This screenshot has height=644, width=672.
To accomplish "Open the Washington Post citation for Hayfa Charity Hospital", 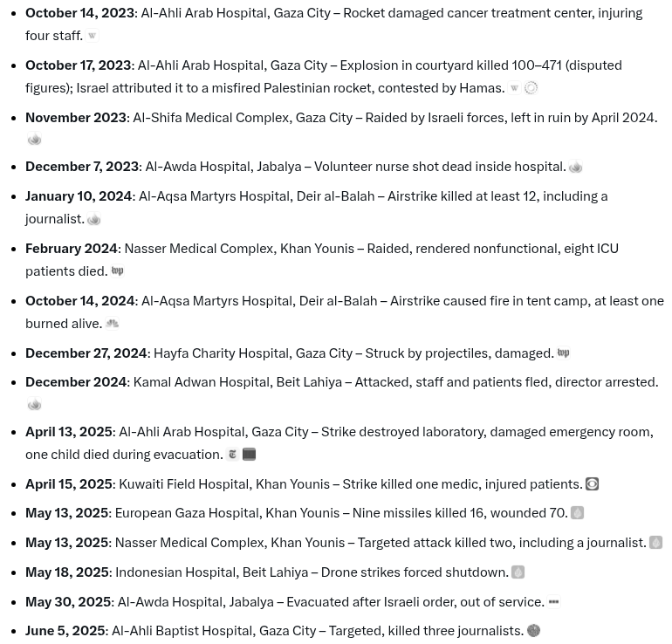I will point(563,353).
